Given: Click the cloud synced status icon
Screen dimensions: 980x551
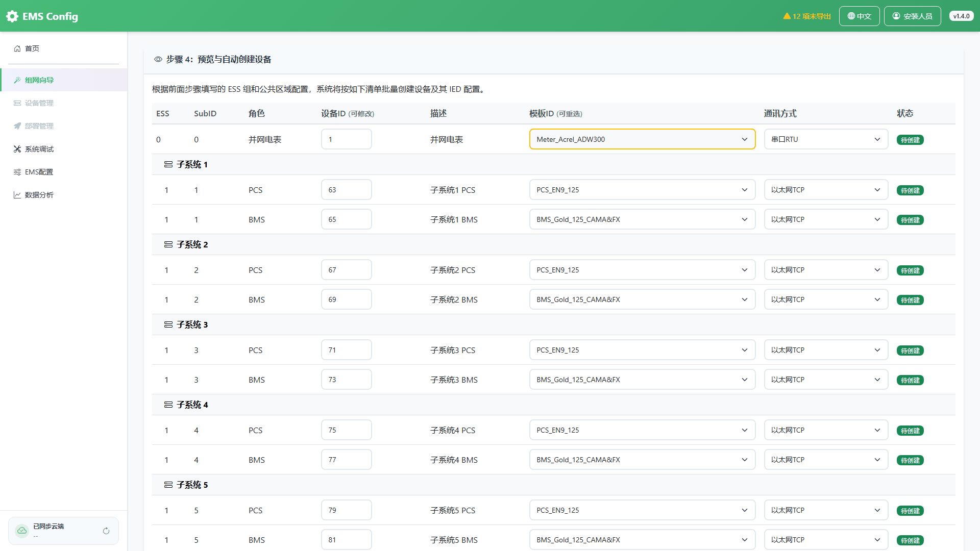Looking at the screenshot, I should click(x=22, y=531).
